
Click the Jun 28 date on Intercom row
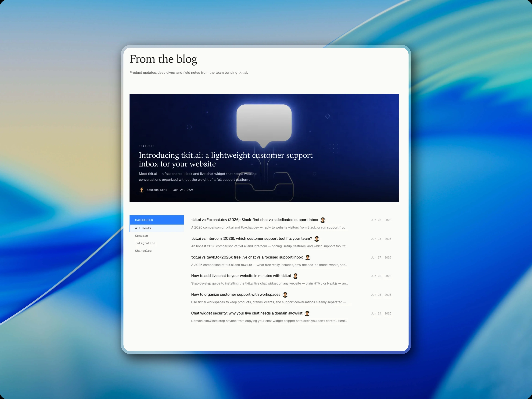(381, 239)
